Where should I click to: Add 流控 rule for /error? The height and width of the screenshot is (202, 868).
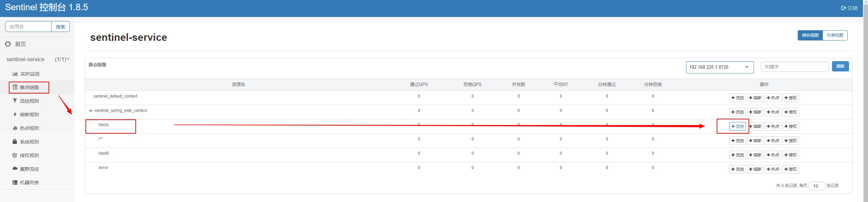click(x=737, y=169)
